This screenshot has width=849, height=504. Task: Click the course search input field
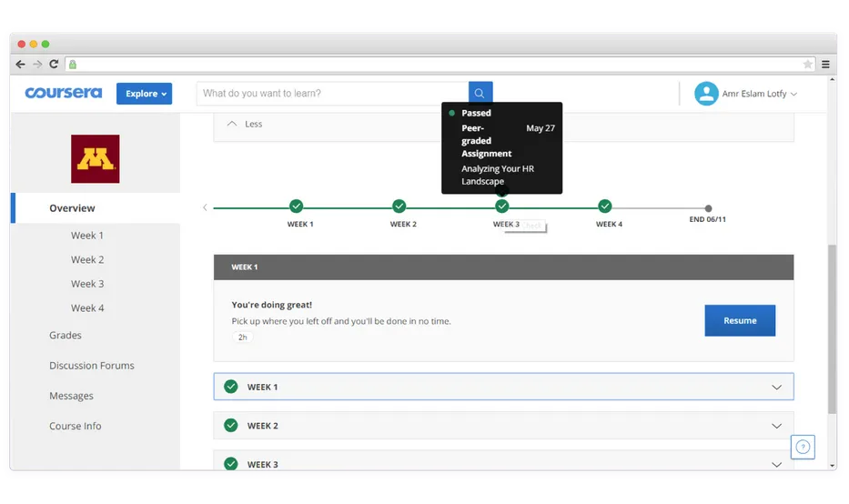[x=332, y=93]
